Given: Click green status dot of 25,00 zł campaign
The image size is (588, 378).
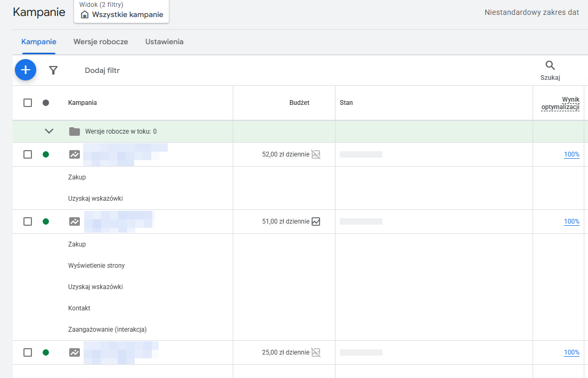Looking at the screenshot, I should point(46,352).
